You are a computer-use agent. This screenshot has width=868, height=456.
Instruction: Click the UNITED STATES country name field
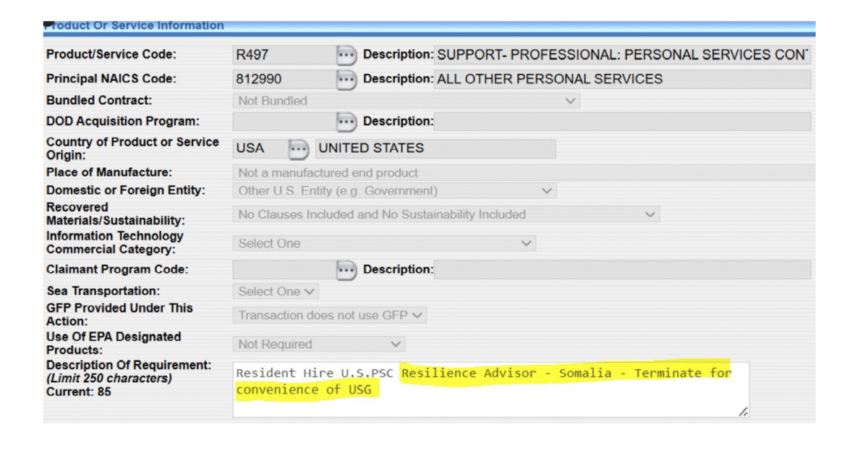coord(435,149)
